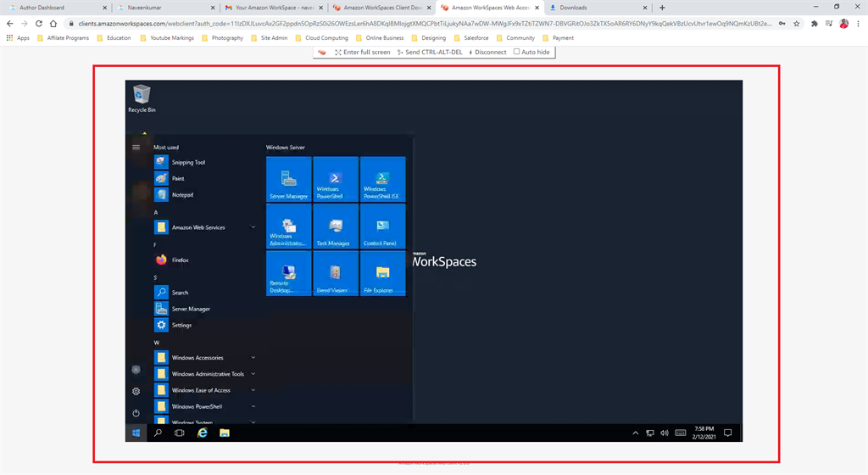The height and width of the screenshot is (475, 868).
Task: Switch to the Naveenkumar tab
Action: 165,8
